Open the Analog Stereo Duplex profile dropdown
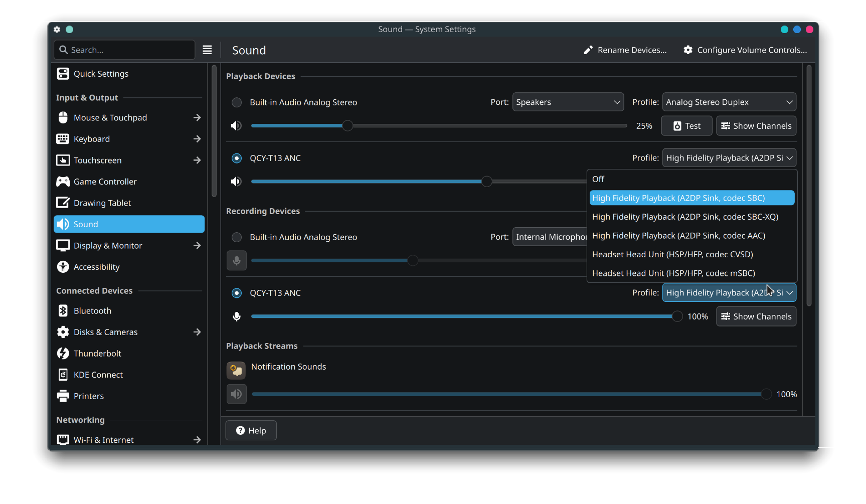866x504 pixels. pos(729,102)
